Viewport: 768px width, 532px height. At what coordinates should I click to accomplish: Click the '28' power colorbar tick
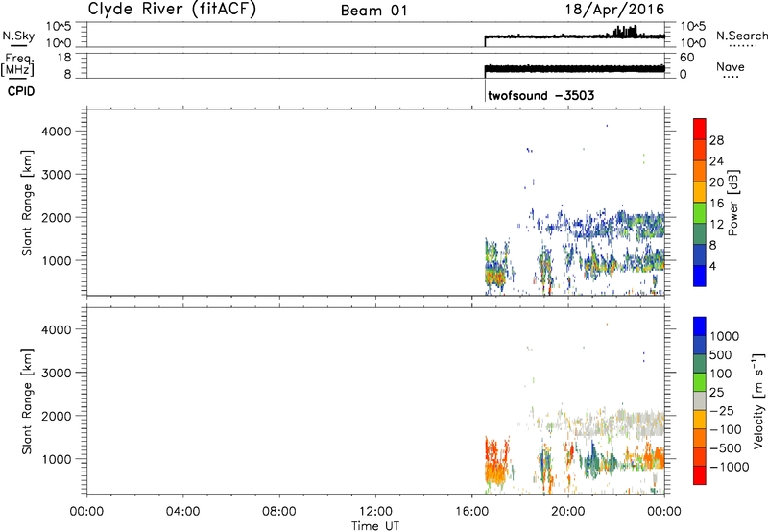point(716,140)
